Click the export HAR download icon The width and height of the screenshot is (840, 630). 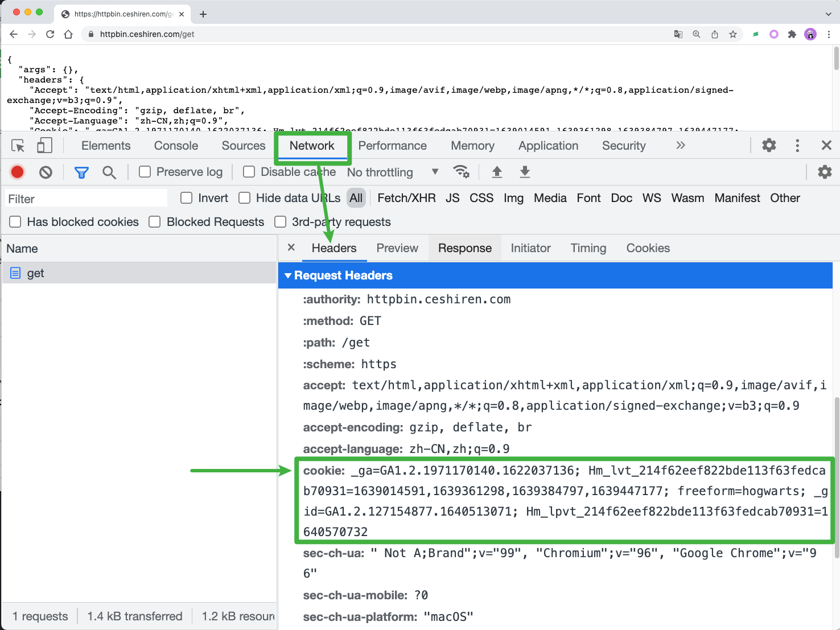(525, 172)
